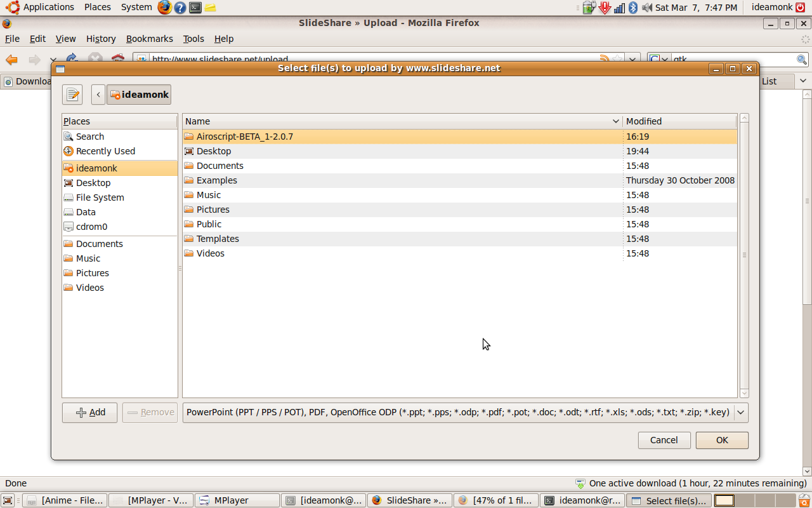
Task: Select File System in Places sidebar
Action: tap(120, 197)
